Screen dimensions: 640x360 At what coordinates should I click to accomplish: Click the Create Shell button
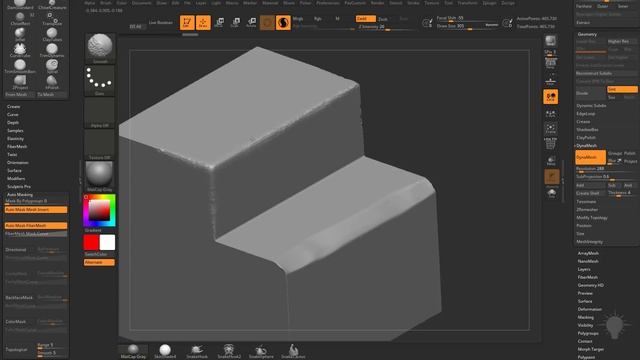point(590,193)
